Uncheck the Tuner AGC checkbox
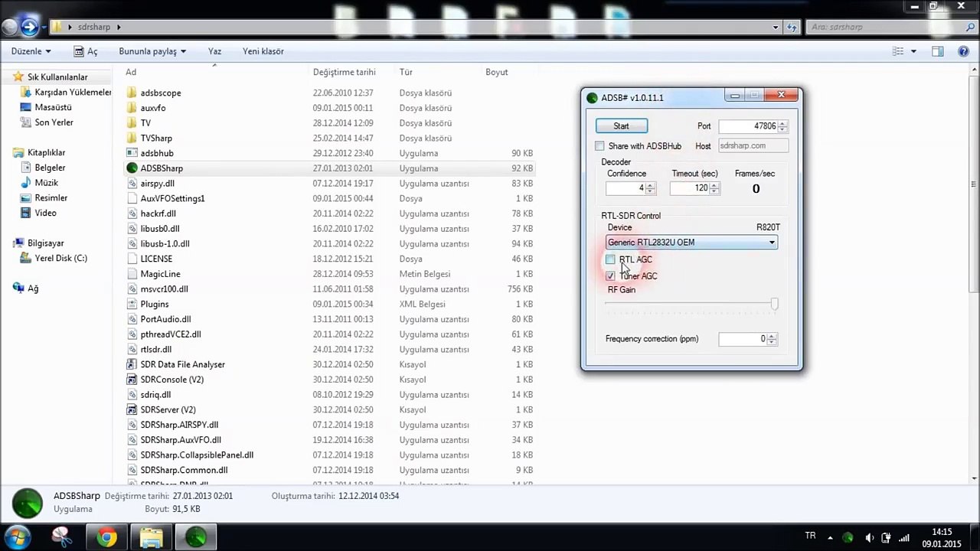The image size is (980, 551). click(x=610, y=276)
